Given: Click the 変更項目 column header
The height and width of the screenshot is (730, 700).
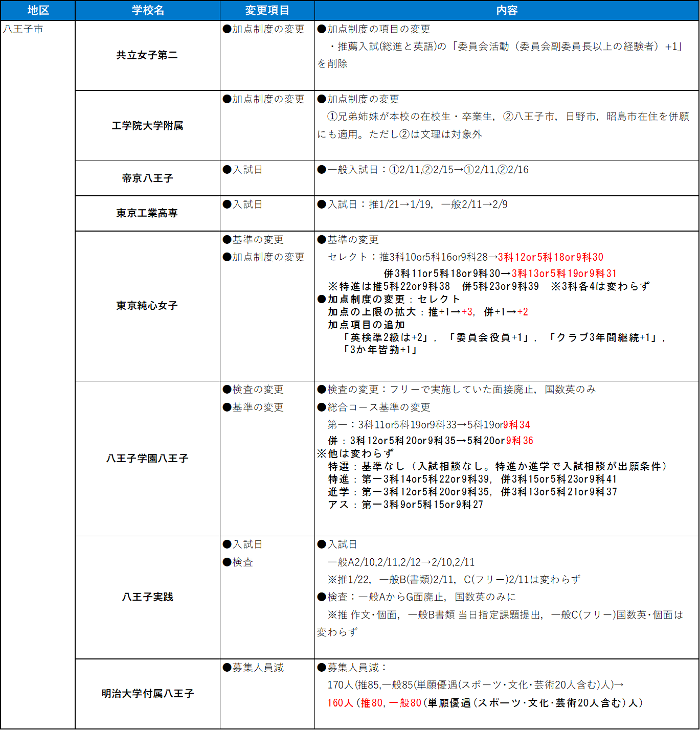Looking at the screenshot, I should (x=267, y=10).
